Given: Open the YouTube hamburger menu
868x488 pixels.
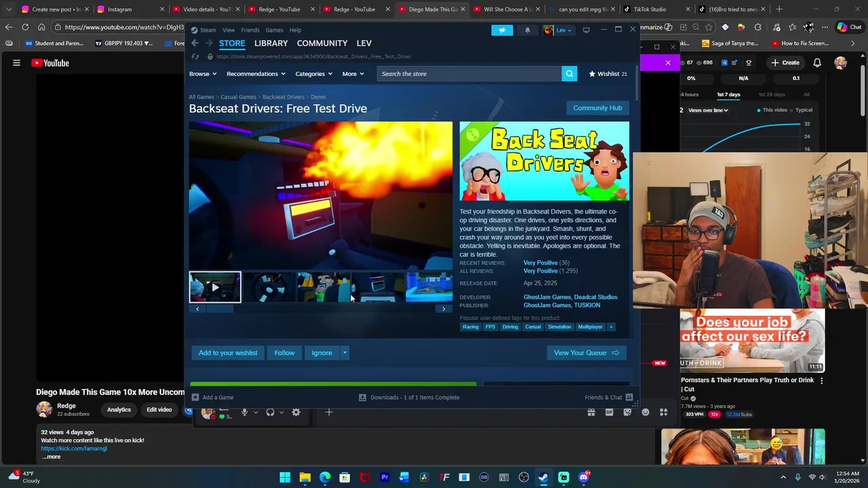Looking at the screenshot, I should [x=16, y=63].
